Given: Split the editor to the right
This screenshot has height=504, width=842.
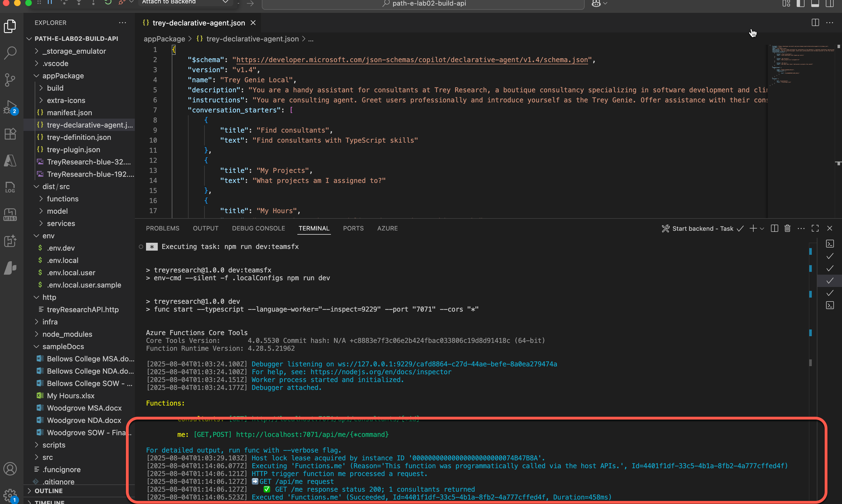Looking at the screenshot, I should (815, 23).
